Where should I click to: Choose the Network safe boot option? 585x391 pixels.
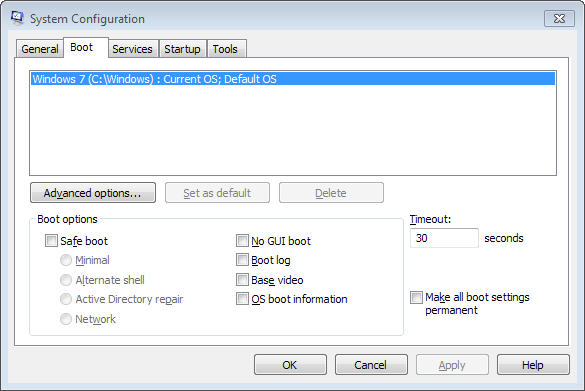point(66,319)
